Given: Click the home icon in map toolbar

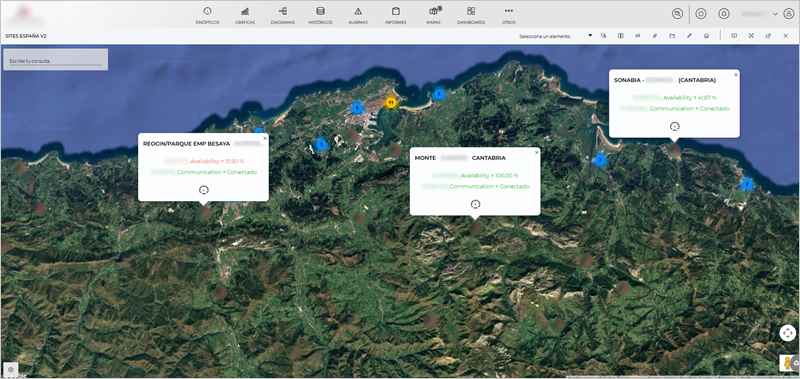Looking at the screenshot, I should tap(706, 36).
